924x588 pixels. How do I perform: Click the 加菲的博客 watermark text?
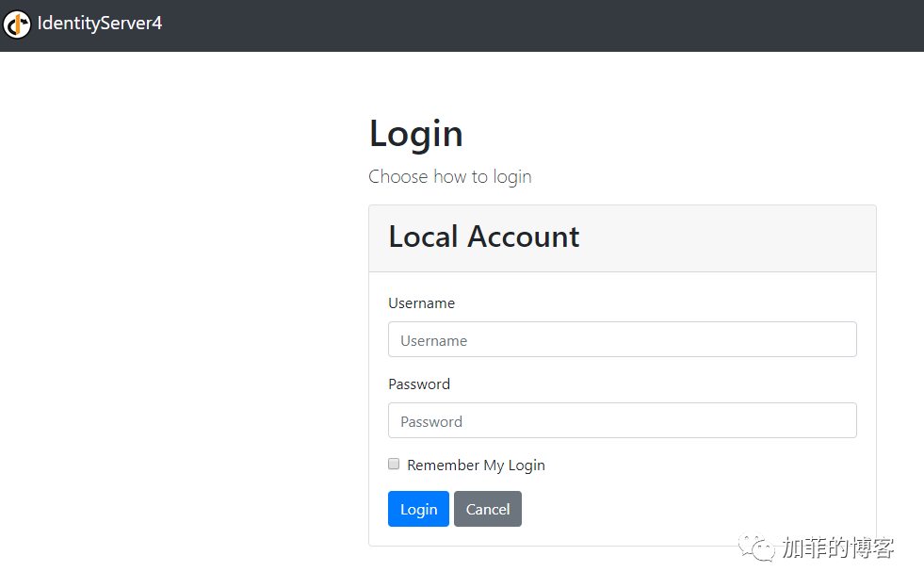click(x=838, y=547)
